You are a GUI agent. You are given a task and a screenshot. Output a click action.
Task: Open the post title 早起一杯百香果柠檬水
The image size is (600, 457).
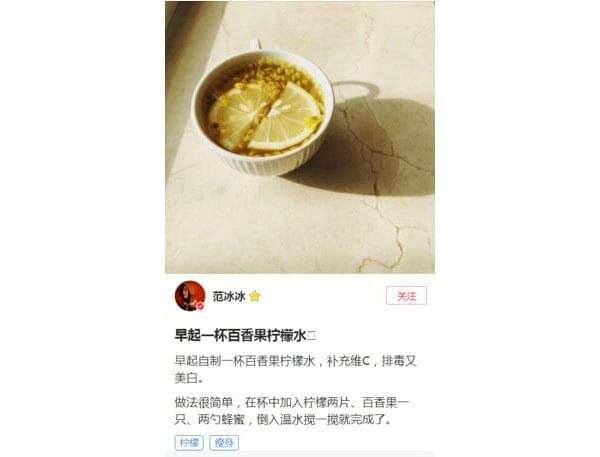240,336
